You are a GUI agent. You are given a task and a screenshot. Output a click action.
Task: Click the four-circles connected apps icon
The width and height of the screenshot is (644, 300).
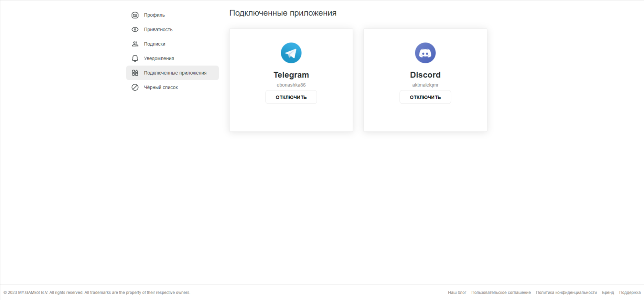tap(135, 73)
